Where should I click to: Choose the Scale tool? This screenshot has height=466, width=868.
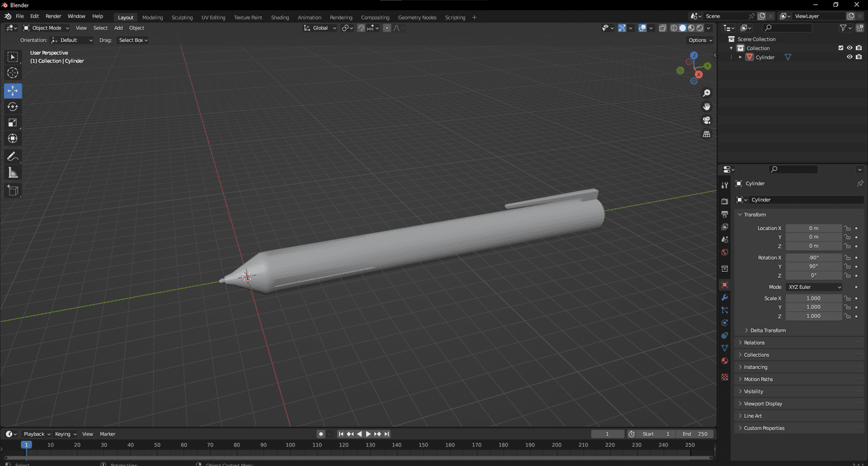pos(13,123)
